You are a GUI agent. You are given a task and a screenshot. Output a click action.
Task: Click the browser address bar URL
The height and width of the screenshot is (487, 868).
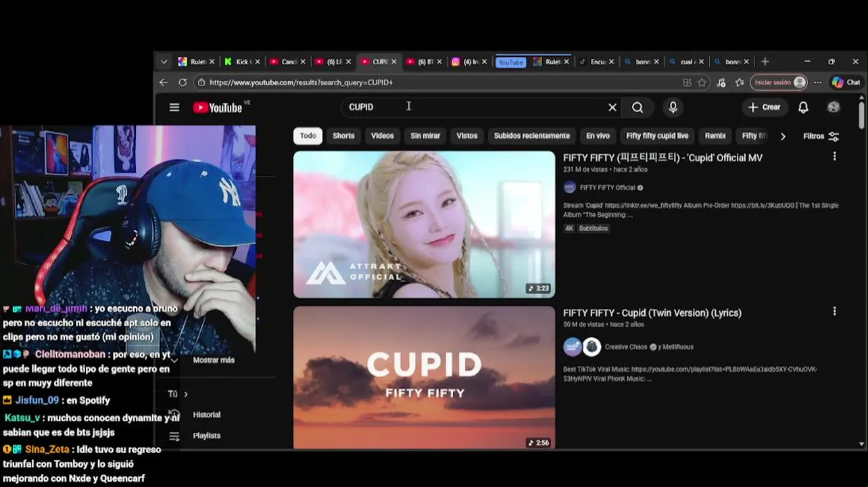pos(301,83)
